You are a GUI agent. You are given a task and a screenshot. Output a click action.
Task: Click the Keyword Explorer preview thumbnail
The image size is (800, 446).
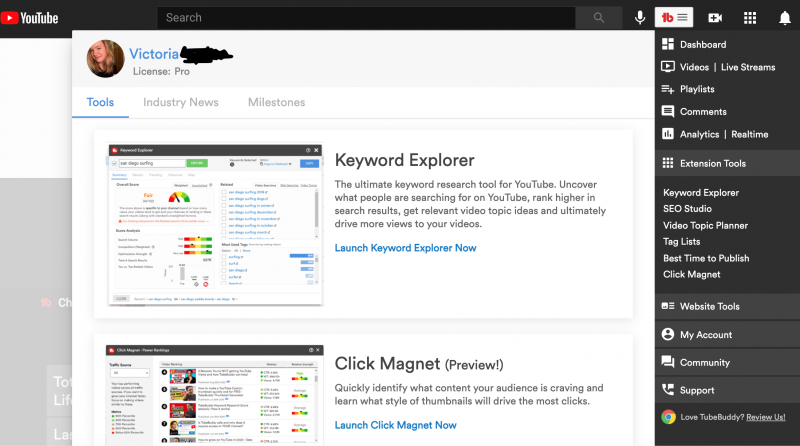point(215,224)
